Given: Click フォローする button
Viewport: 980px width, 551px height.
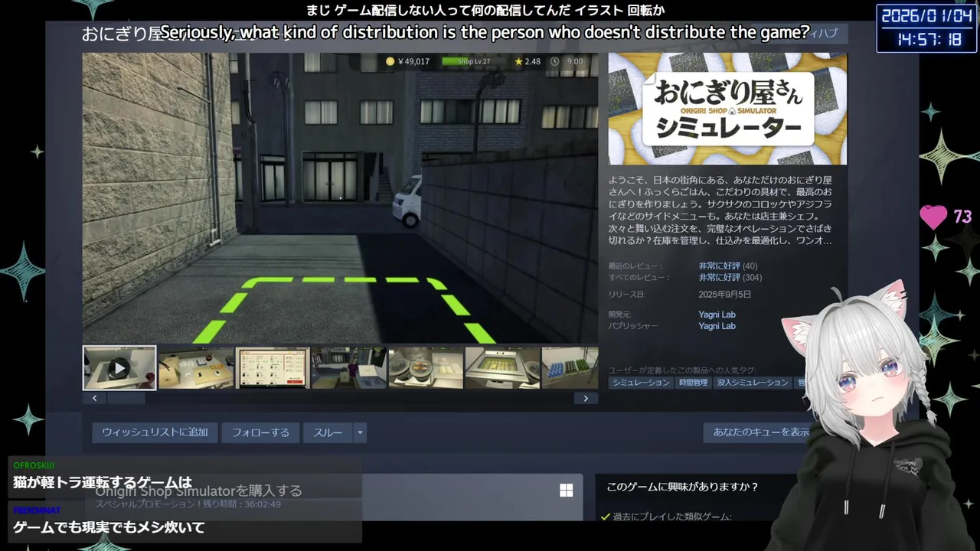Looking at the screenshot, I should (x=260, y=432).
